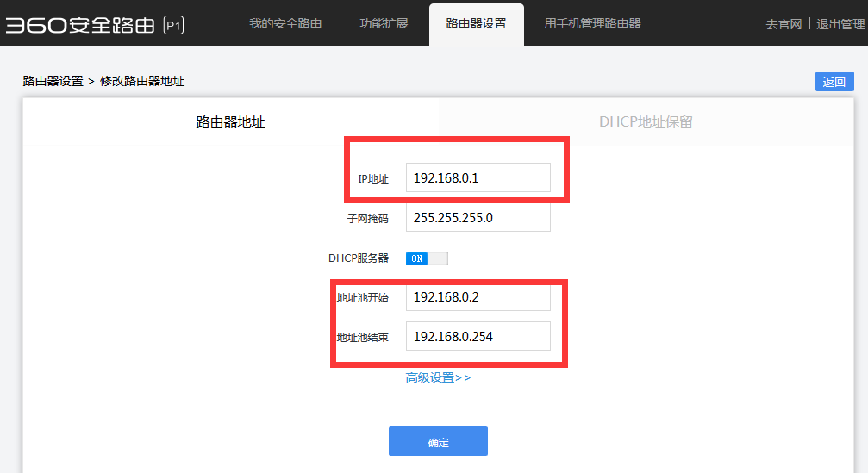The image size is (868, 473).
Task: Follow the 去官网 link
Action: click(x=784, y=24)
